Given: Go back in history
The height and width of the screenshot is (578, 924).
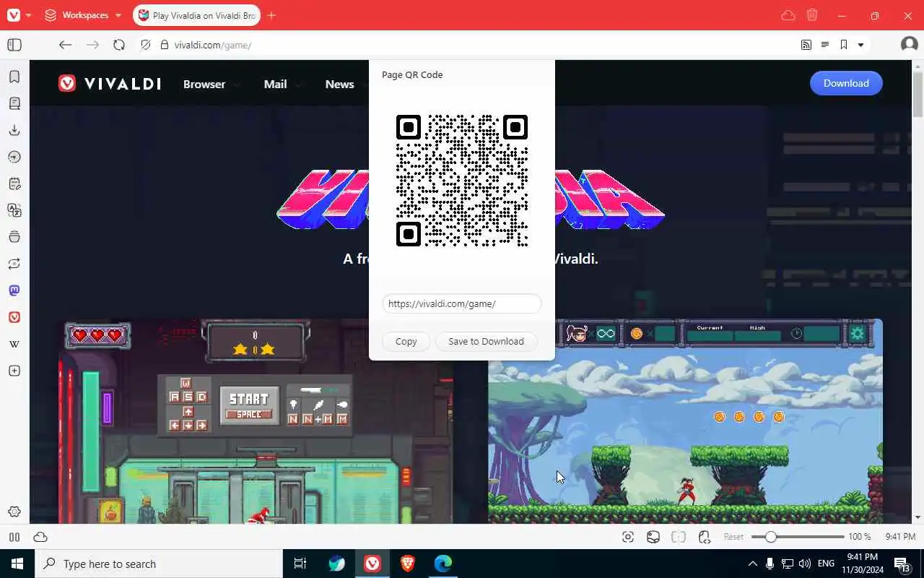Looking at the screenshot, I should point(65,45).
